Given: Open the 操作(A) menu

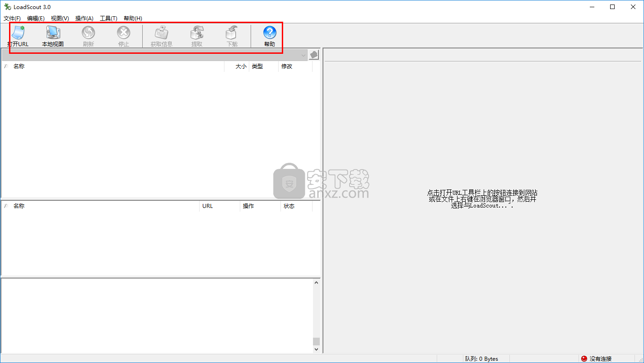Looking at the screenshot, I should [x=84, y=19].
